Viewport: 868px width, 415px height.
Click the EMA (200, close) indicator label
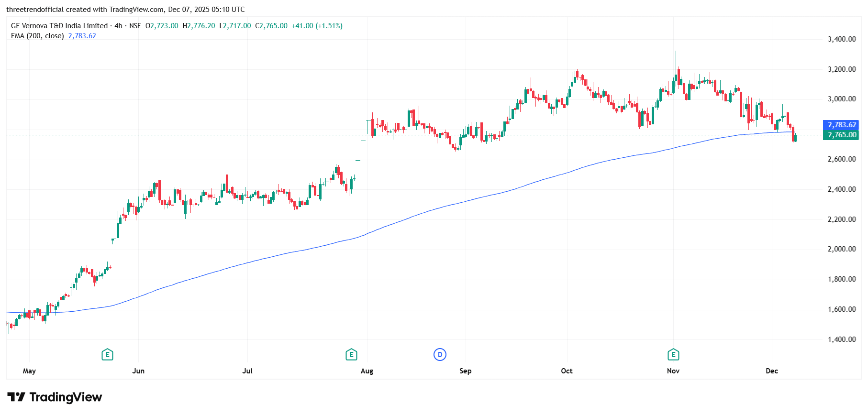pos(37,36)
